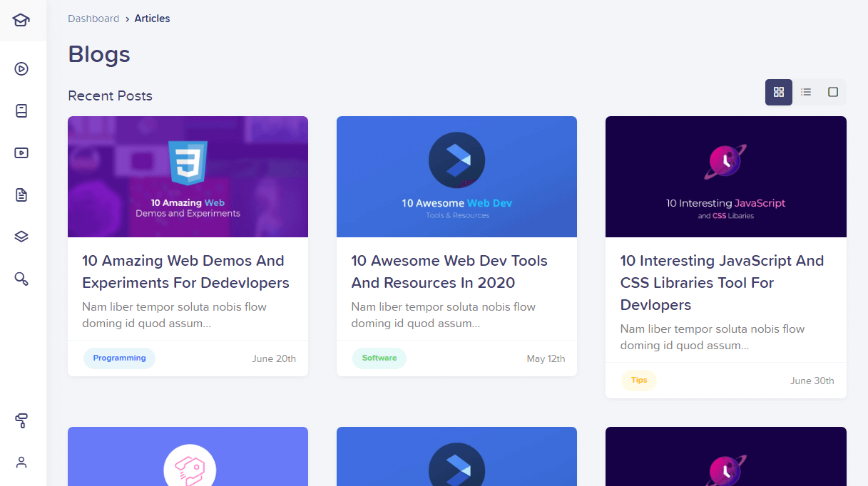Viewport: 868px width, 486px height.
Task: Switch to single card view layout
Action: point(832,92)
